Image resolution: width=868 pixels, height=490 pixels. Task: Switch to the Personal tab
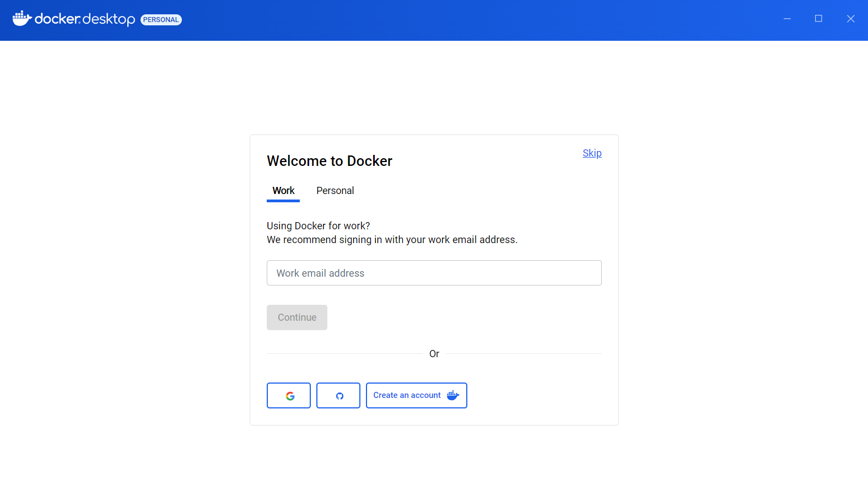click(x=335, y=191)
